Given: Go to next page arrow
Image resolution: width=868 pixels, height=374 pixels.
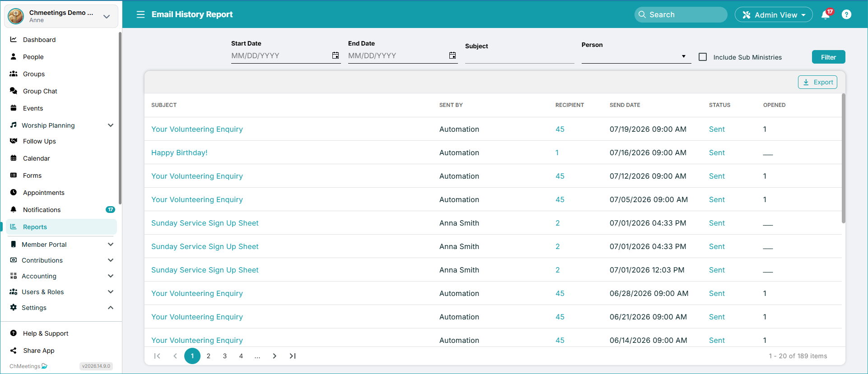Looking at the screenshot, I should 275,356.
